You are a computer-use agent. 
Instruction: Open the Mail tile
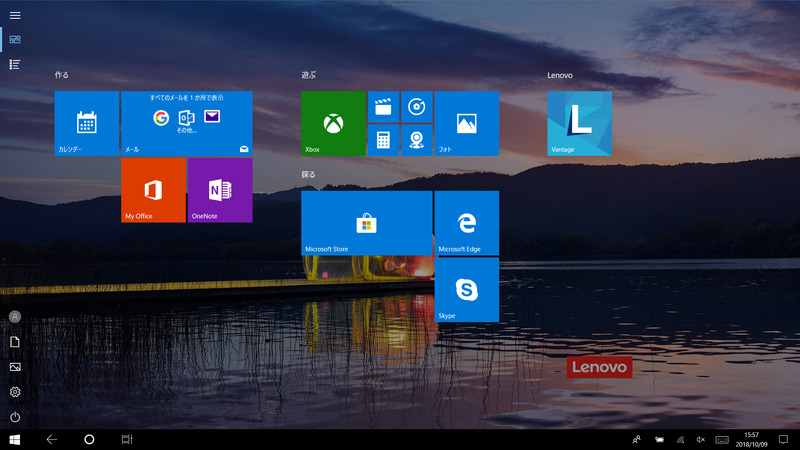click(x=187, y=123)
